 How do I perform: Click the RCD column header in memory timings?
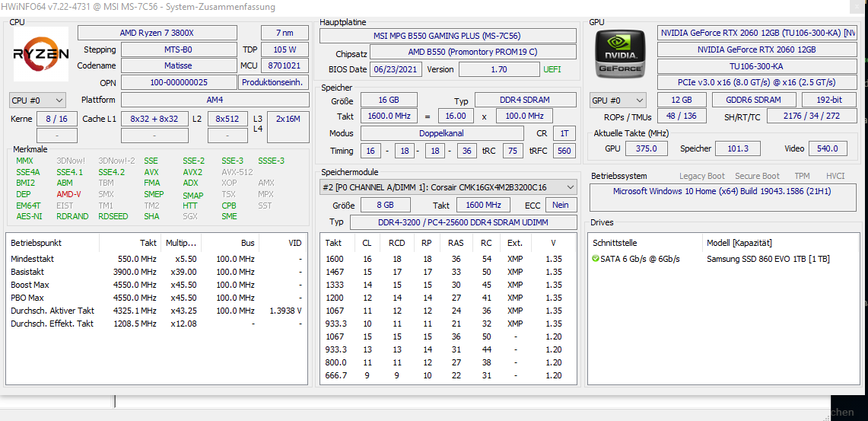coord(397,243)
